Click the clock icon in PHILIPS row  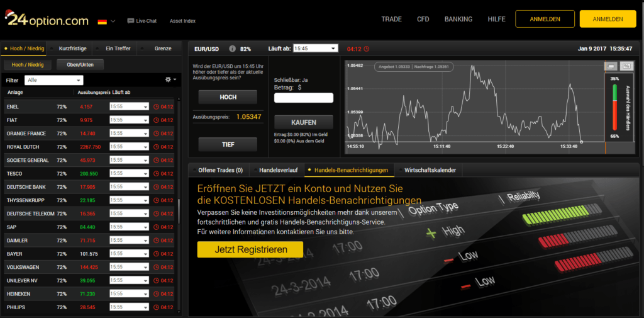point(156,307)
